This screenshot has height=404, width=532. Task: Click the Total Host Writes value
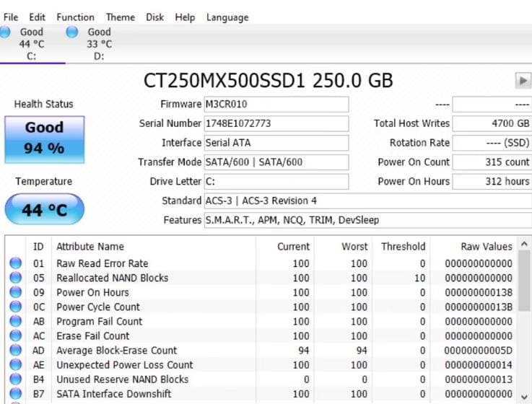(492, 123)
